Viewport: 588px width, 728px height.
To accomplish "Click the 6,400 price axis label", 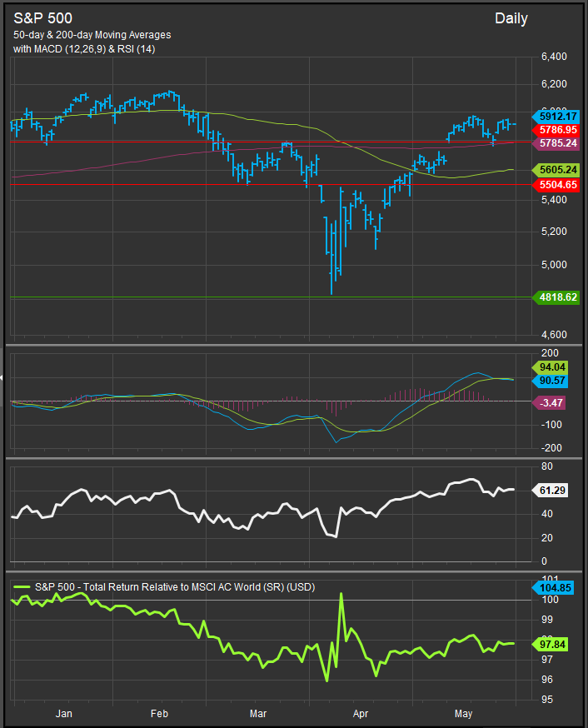I will 554,57.
